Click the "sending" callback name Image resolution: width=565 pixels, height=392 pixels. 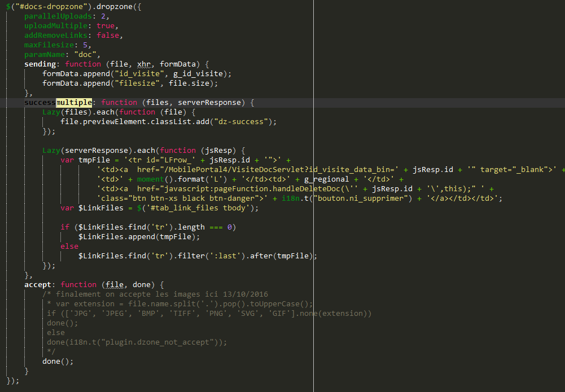[42, 64]
